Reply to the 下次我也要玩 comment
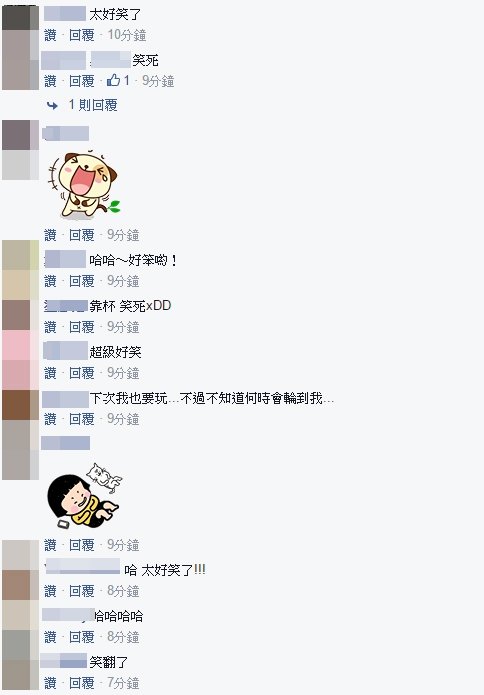The height and width of the screenshot is (695, 484). click(x=82, y=419)
